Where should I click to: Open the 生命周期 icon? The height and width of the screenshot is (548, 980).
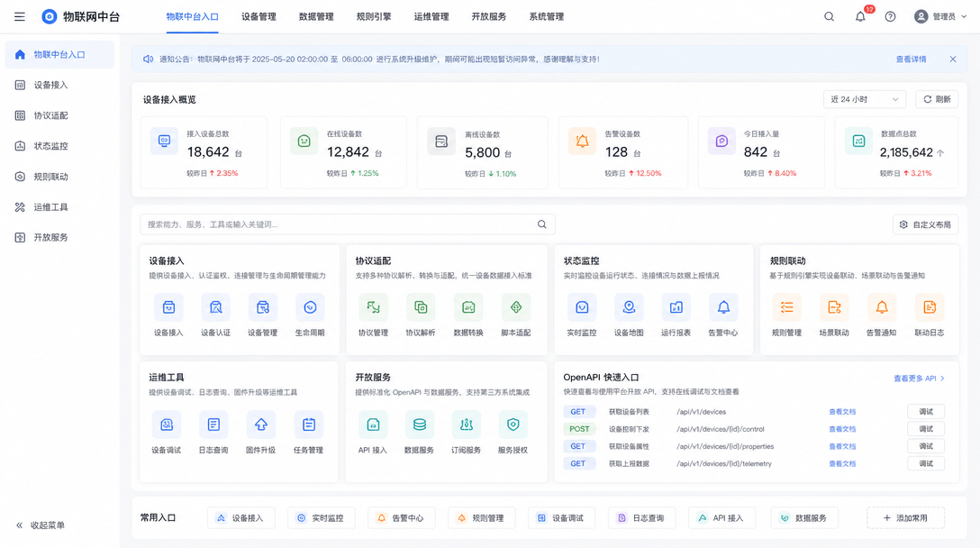310,307
